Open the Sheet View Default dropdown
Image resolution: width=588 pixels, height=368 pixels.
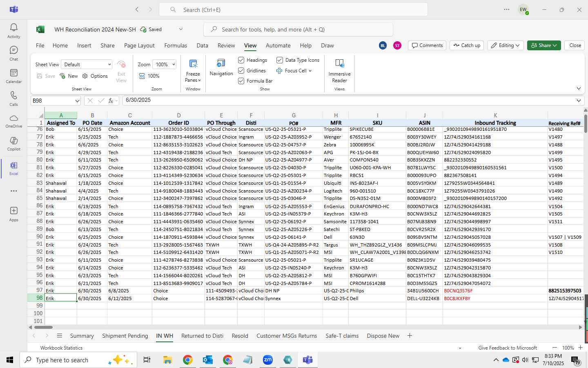pos(87,65)
